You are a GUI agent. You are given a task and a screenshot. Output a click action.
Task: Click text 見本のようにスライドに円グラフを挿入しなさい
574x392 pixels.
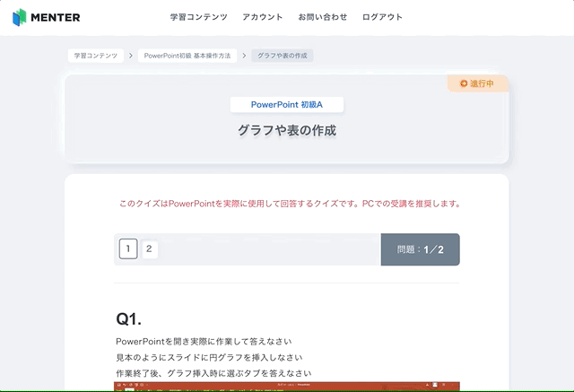click(x=209, y=357)
